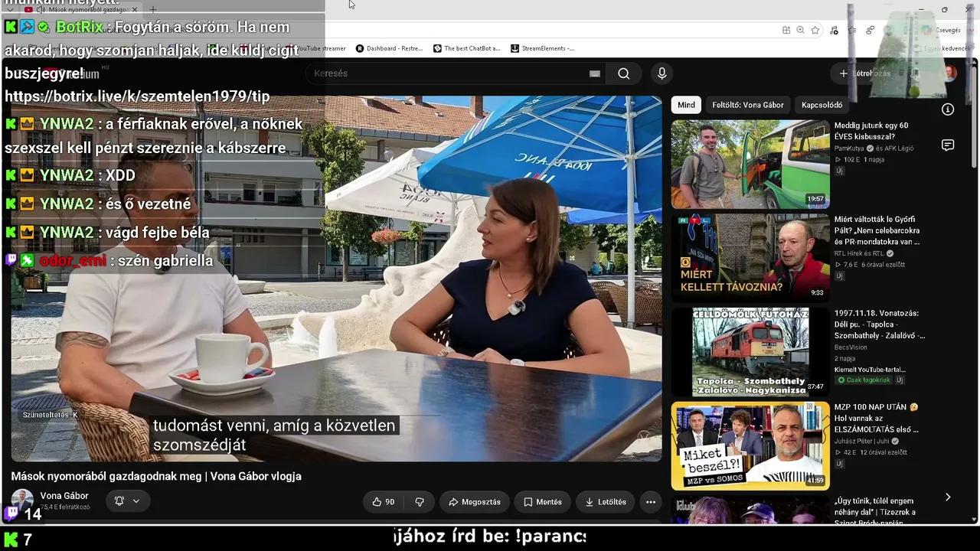Open the 1997.11.18. Vonatozás video title
This screenshot has height=551, width=980.
pos(880,324)
